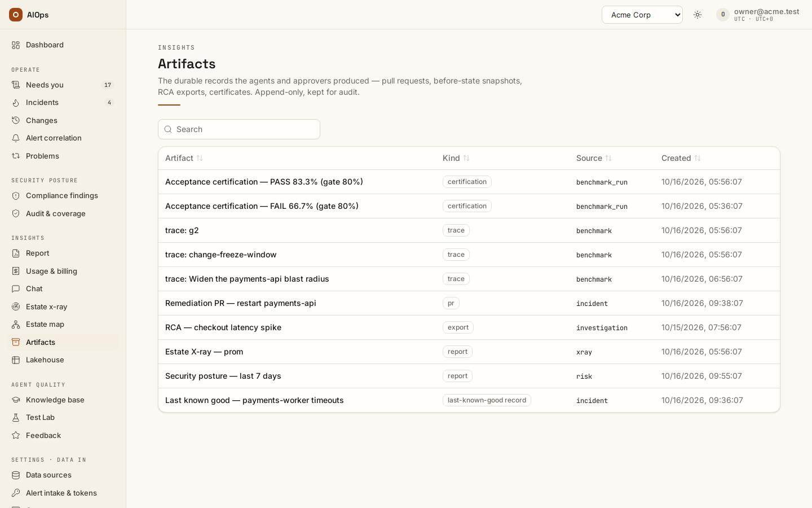Click the Changes history icon
The image size is (812, 508).
pyautogui.click(x=16, y=120)
